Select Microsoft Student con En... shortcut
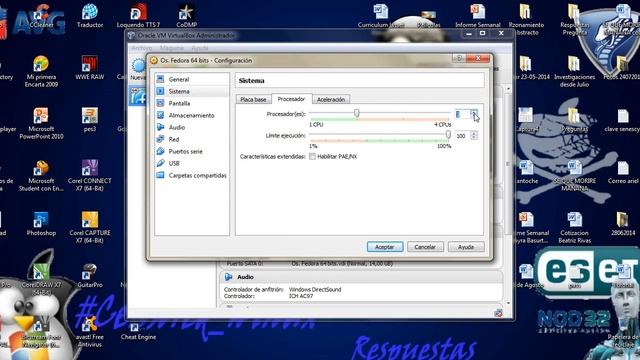Viewport: 640px width, 360px height. point(41,176)
